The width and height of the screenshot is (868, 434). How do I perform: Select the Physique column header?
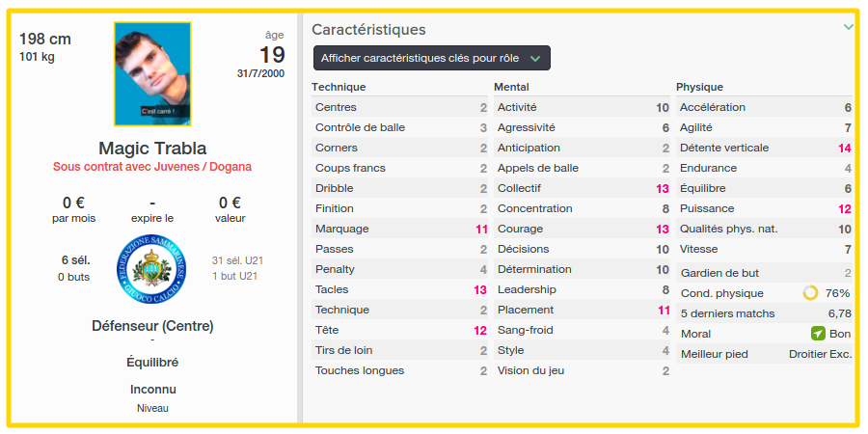[700, 87]
